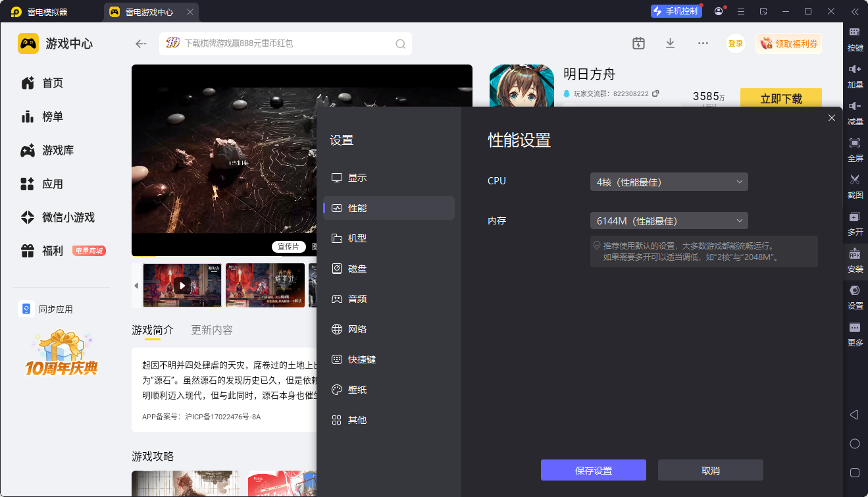Click the 登录 login button
Image resolution: width=868 pixels, height=497 pixels.
tap(736, 43)
